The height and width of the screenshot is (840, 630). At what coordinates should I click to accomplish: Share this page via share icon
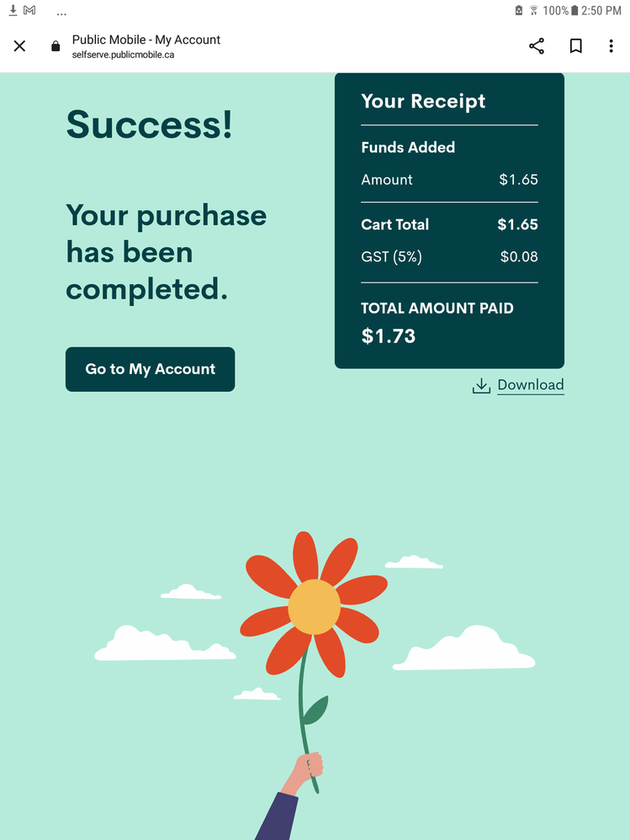pos(537,46)
